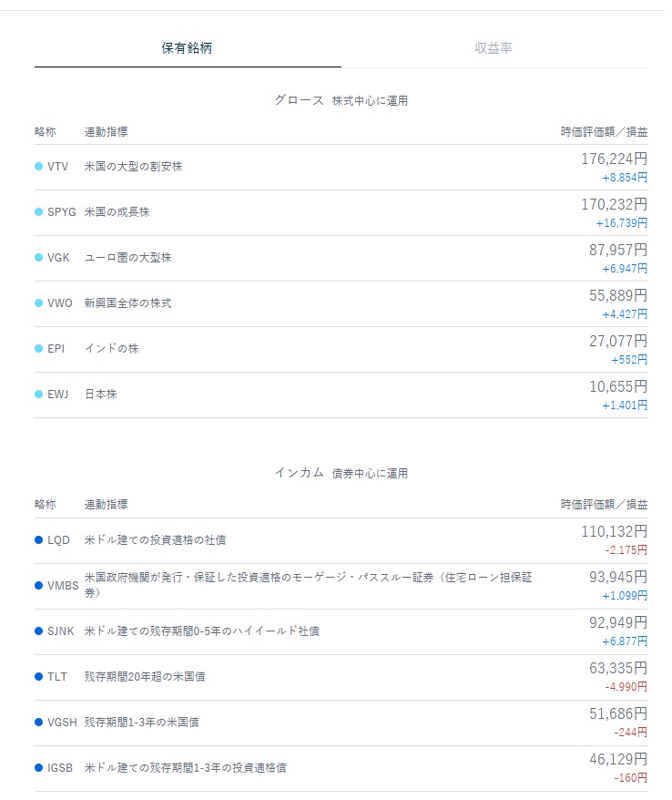This screenshot has width=672, height=800.
Task: Click the gain value +1,099円
Action: click(x=625, y=596)
